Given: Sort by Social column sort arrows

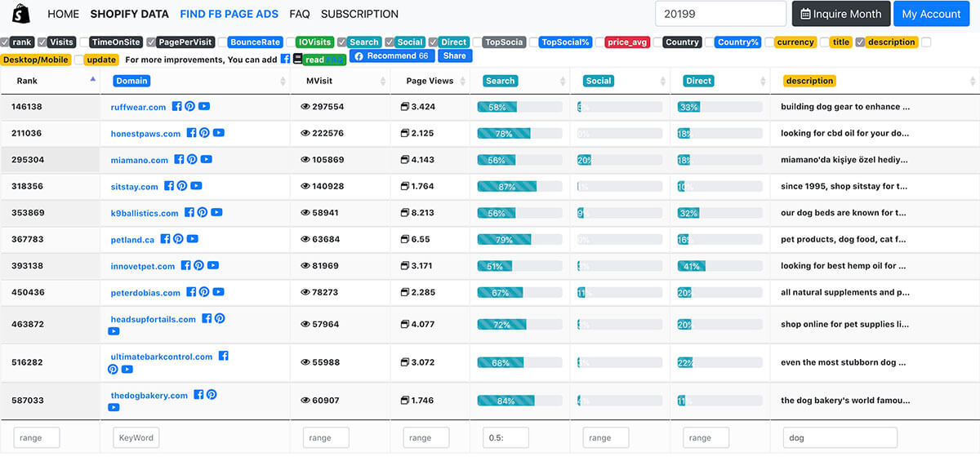Looking at the screenshot, I should (x=663, y=81).
